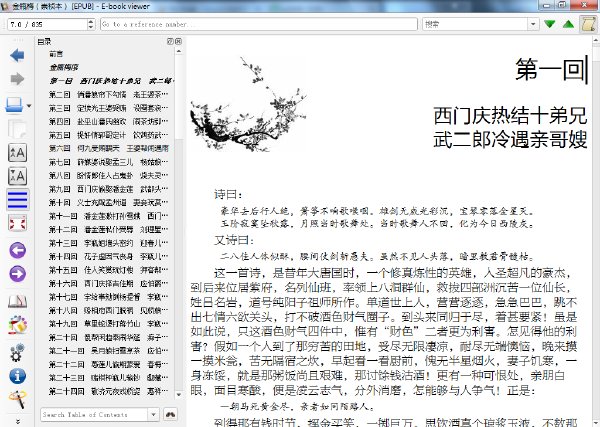Viewport: 600px width, 427px height.
Task: Select the highlighted 第一回 contents entry
Action: click(x=111, y=81)
